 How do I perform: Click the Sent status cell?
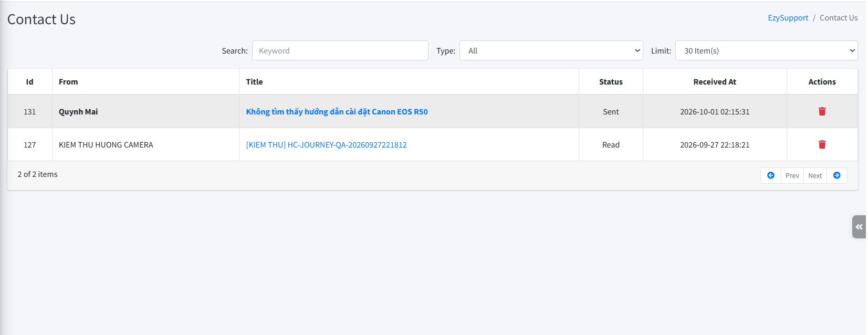611,112
